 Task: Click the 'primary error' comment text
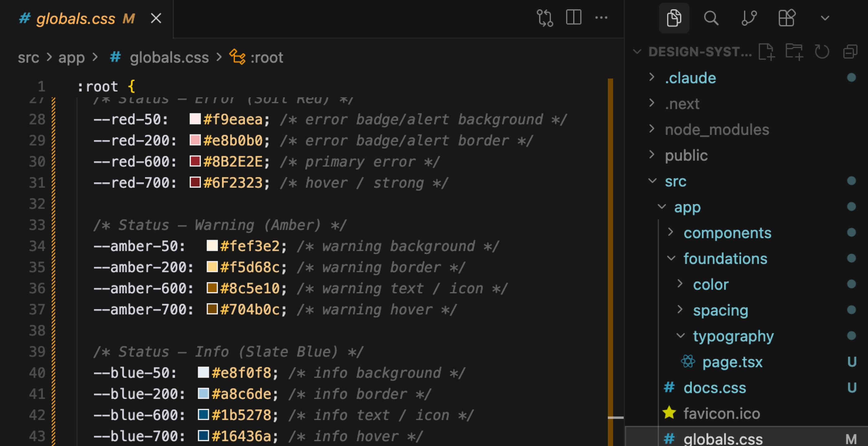pyautogui.click(x=360, y=162)
